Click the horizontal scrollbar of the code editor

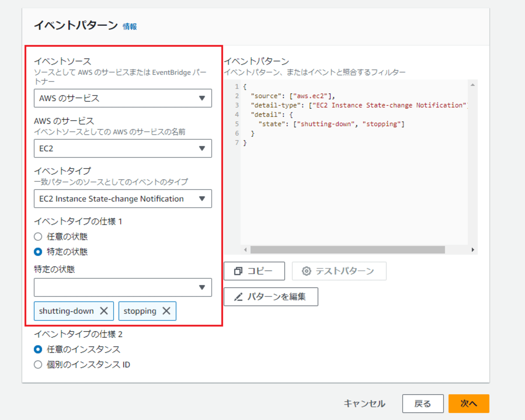pos(348,250)
